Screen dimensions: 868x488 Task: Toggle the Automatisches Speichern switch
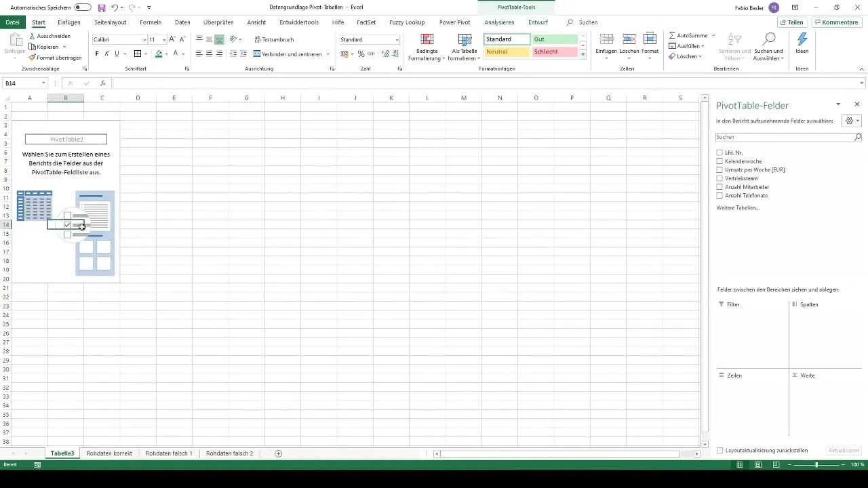(82, 7)
